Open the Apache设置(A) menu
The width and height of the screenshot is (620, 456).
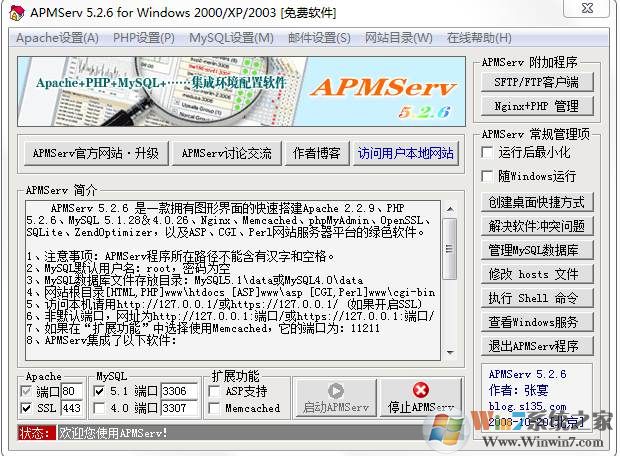[x=57, y=38]
